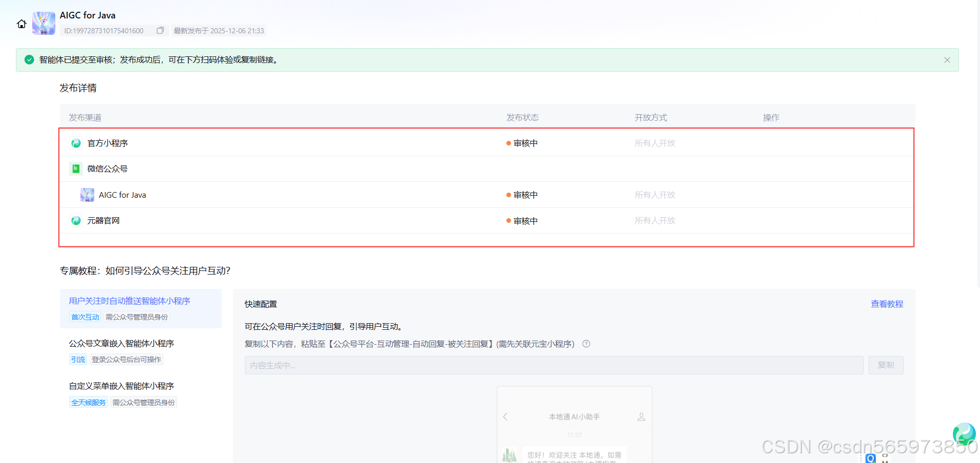The height and width of the screenshot is (463, 980).
Task: Select the 官方小程序 channel row text
Action: [108, 143]
